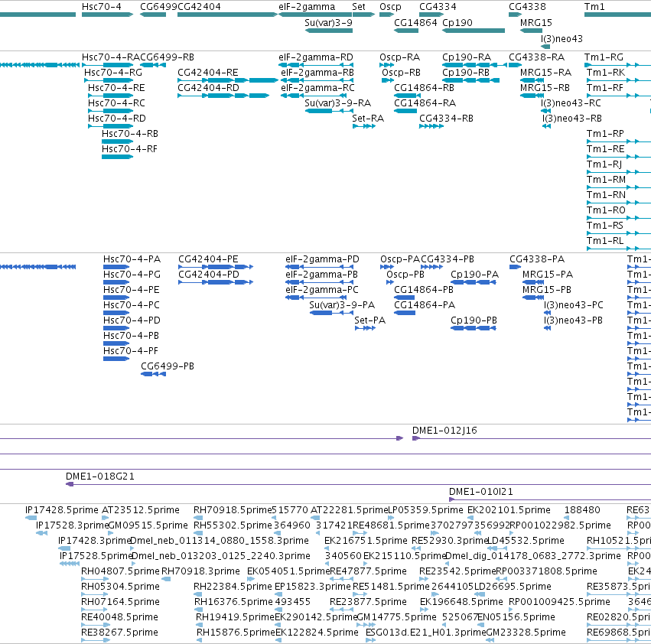The image size is (651, 644).
Task: Select protein l(3)neo43-PB
Action: tap(573, 320)
